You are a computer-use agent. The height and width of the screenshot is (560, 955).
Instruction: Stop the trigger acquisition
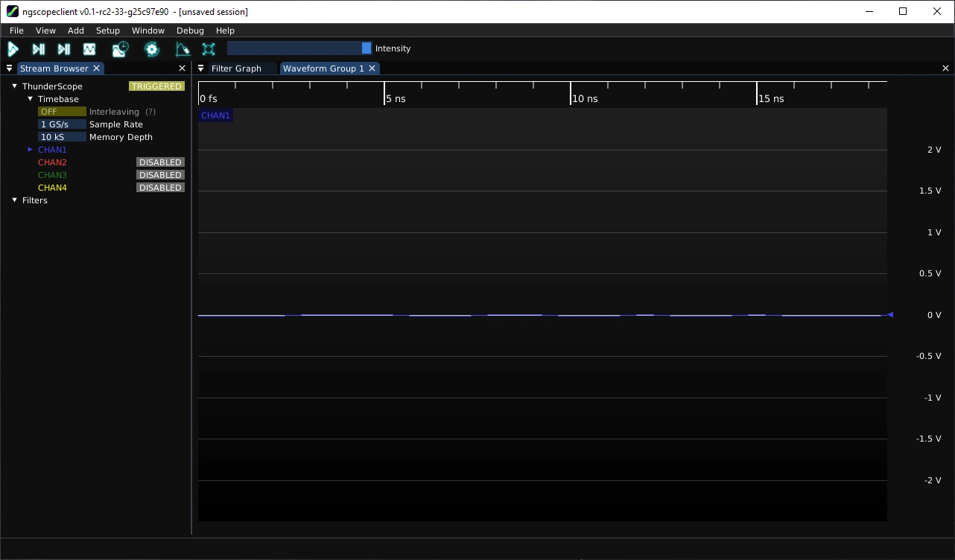(x=89, y=48)
